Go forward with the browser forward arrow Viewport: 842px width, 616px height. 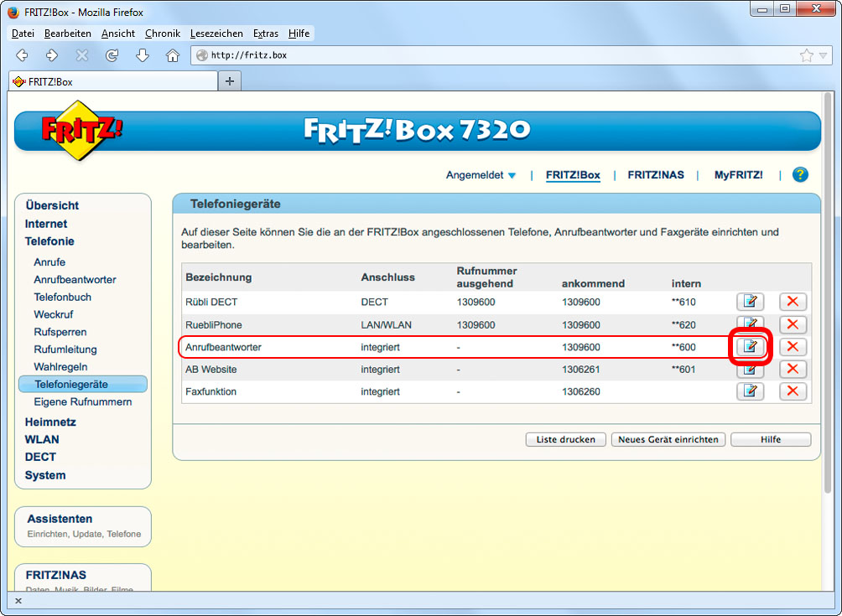point(51,54)
